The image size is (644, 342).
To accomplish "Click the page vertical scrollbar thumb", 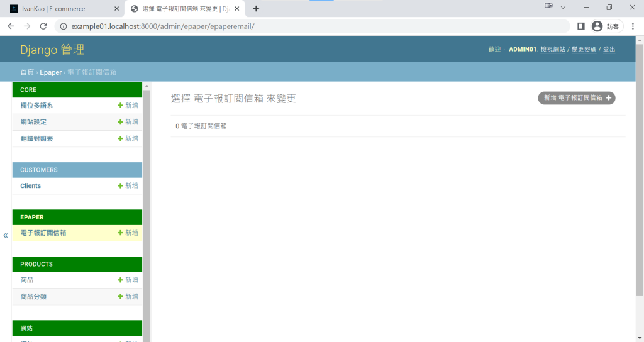I will point(640,170).
